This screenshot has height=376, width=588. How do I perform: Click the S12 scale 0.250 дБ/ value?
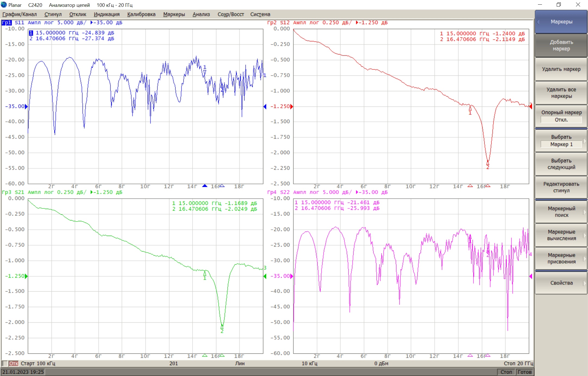point(337,23)
